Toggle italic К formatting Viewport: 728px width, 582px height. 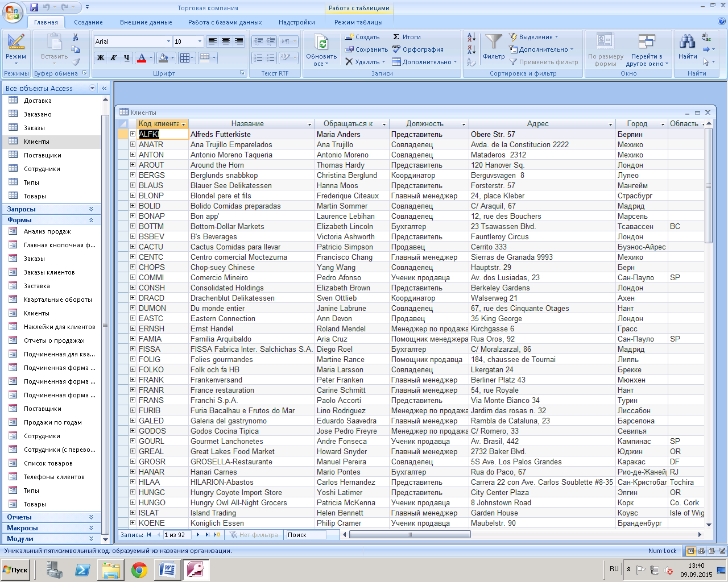pos(114,57)
